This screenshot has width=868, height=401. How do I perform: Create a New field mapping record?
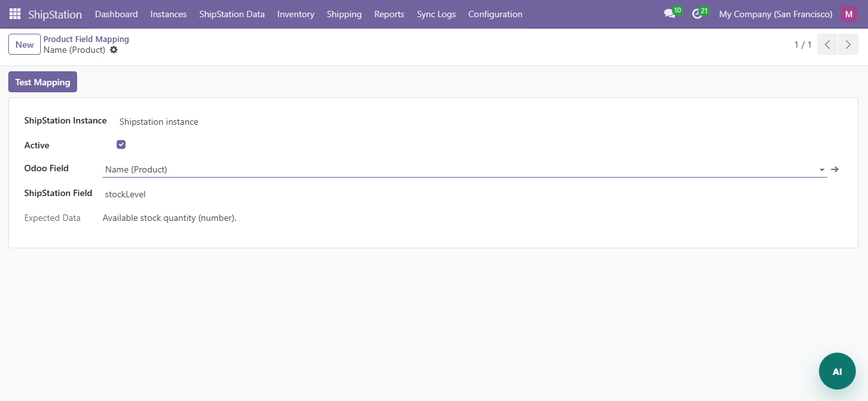(24, 45)
